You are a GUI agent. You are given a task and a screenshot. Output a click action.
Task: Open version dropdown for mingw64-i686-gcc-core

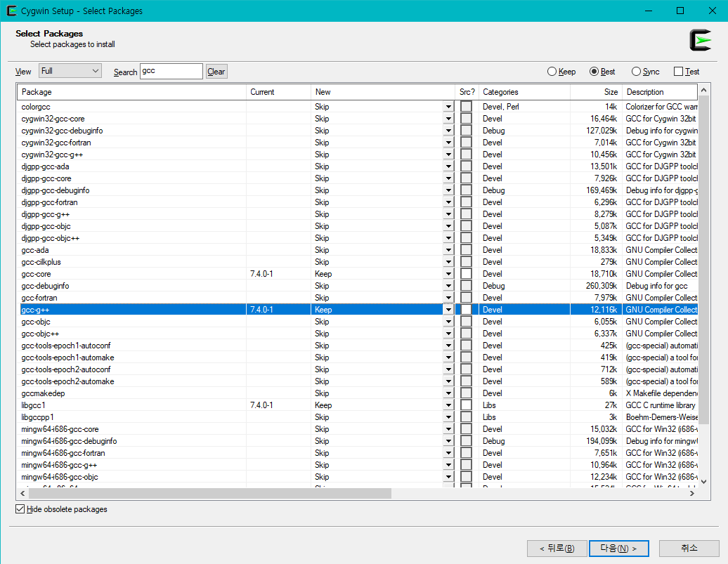pyautogui.click(x=448, y=429)
